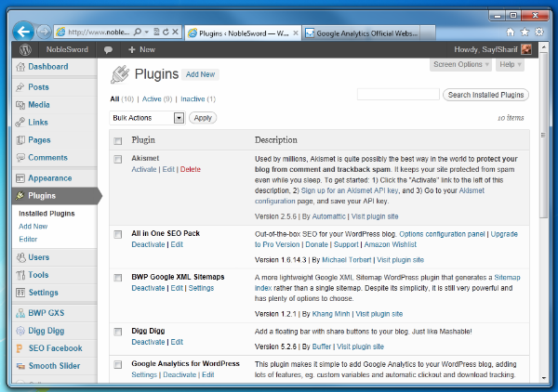Screen dimensions: 558x392
Task: Expand the Help dropdown tab
Action: coord(510,64)
